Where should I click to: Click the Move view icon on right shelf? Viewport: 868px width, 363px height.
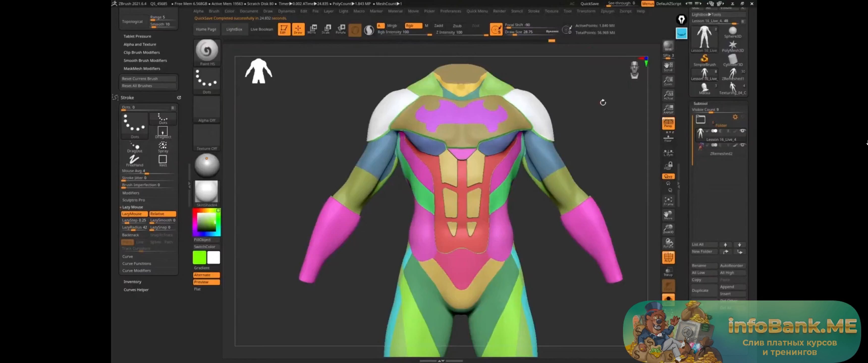(668, 215)
